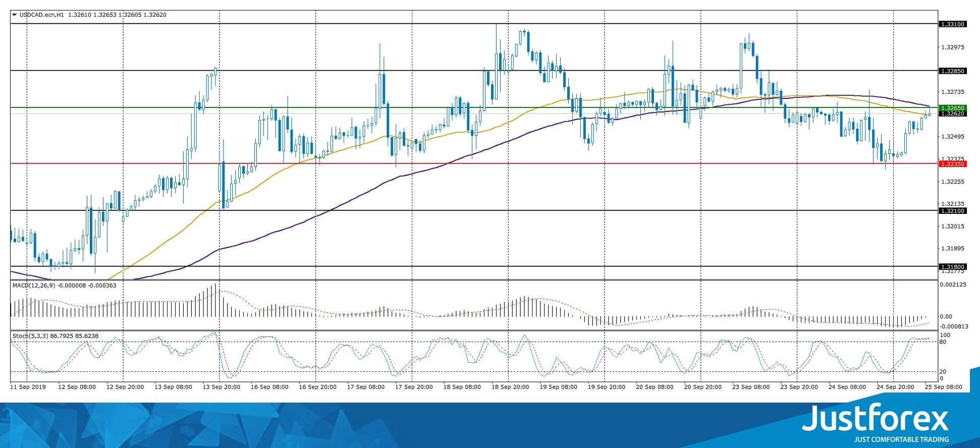Click the 24 Sep 20:00 time label
The image size is (980, 448).
[896, 387]
